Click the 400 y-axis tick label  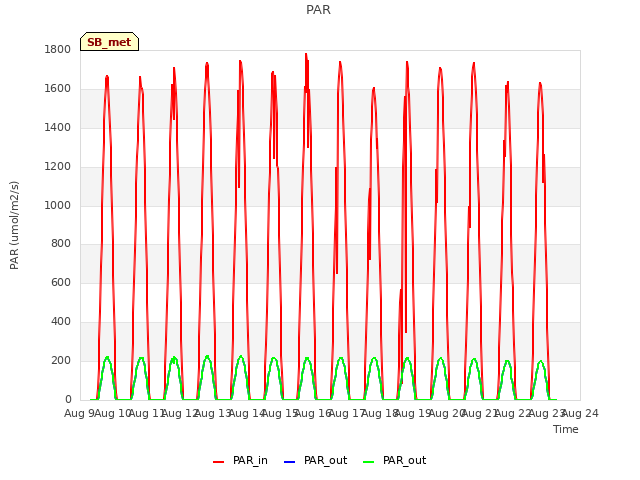pos(61,322)
